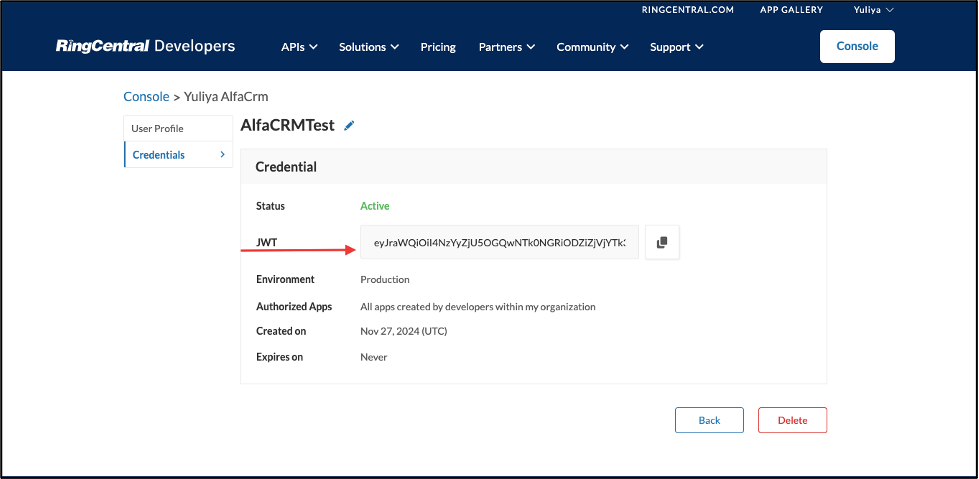Image resolution: width=979 pixels, height=479 pixels.
Task: Open the Pricing page
Action: tap(438, 47)
